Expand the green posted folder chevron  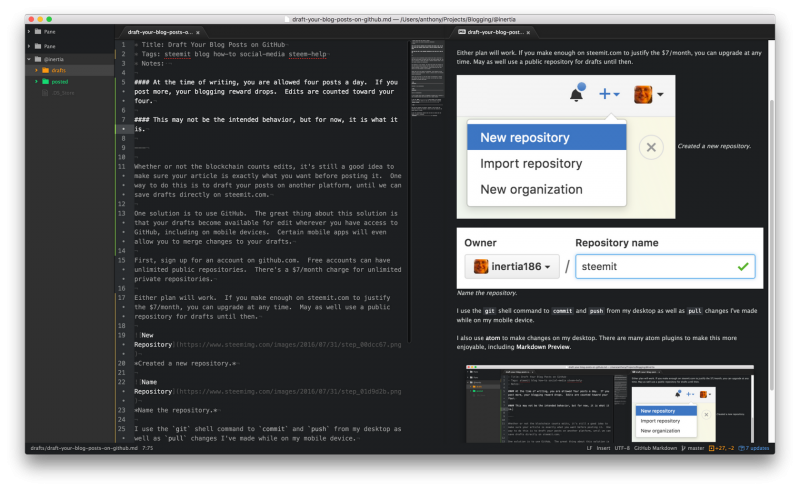coord(36,82)
